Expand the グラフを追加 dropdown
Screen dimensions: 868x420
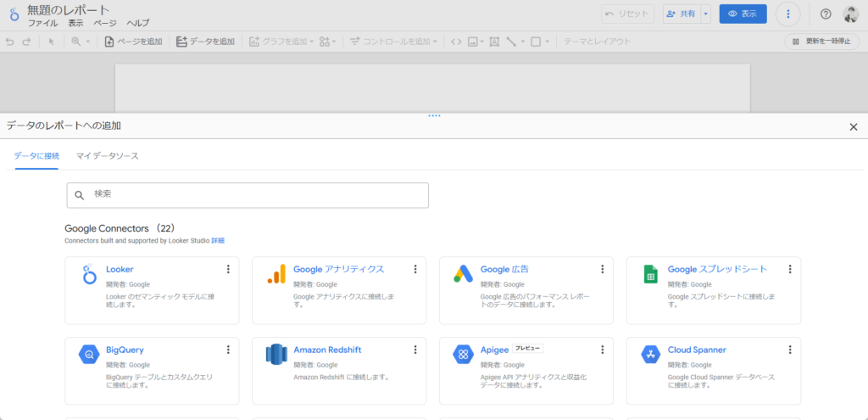pyautogui.click(x=312, y=42)
